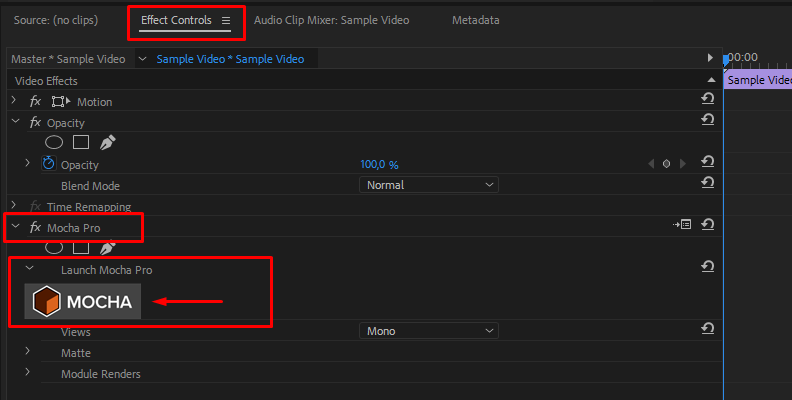Select the Master * Sample Video clip tab

[68, 59]
